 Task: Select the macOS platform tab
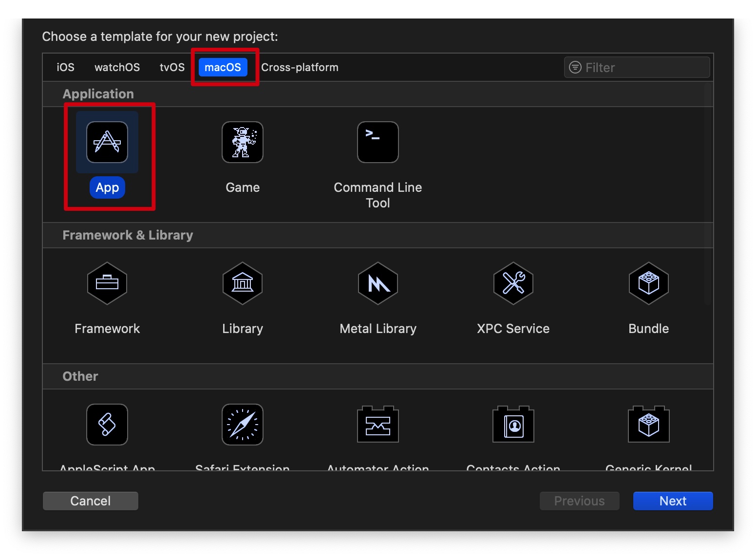point(223,67)
